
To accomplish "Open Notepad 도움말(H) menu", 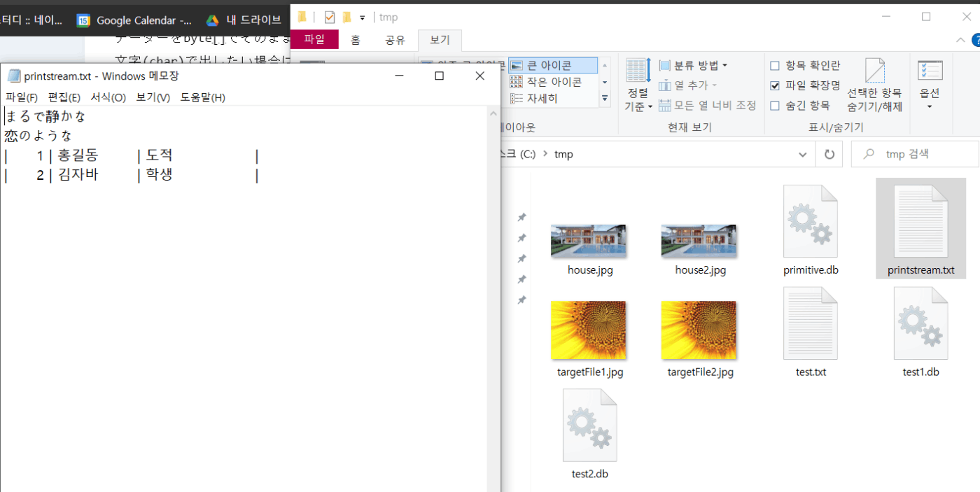I will pyautogui.click(x=202, y=97).
